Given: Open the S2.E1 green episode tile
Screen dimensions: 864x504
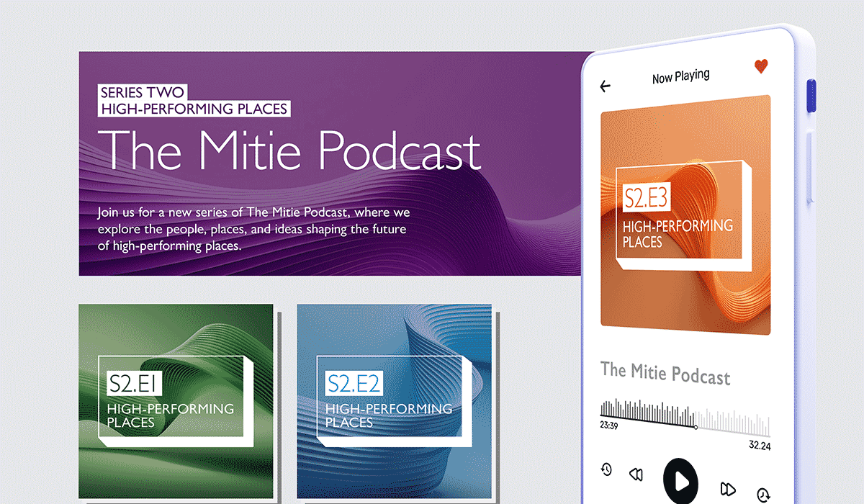Looking at the screenshot, I should [x=176, y=401].
